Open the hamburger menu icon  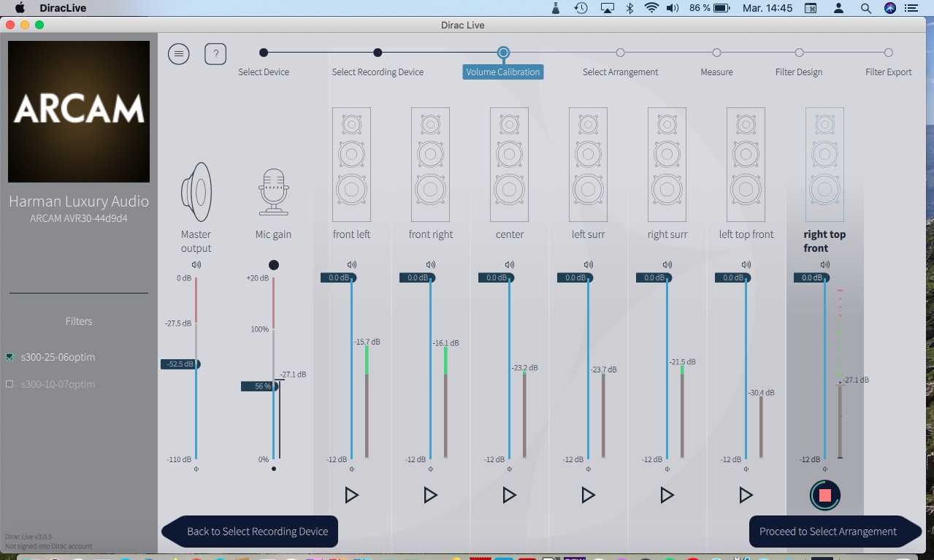(x=179, y=54)
